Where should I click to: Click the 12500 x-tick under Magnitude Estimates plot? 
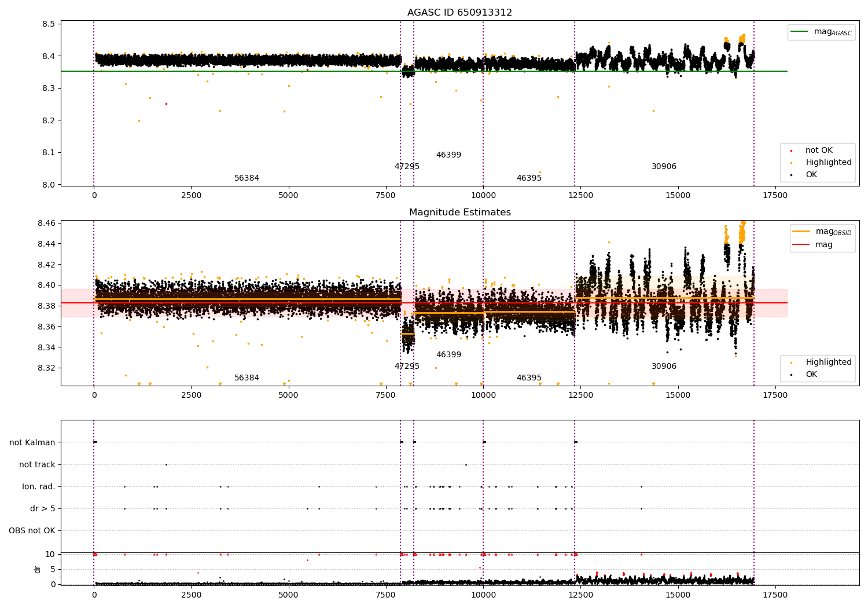pyautogui.click(x=580, y=395)
